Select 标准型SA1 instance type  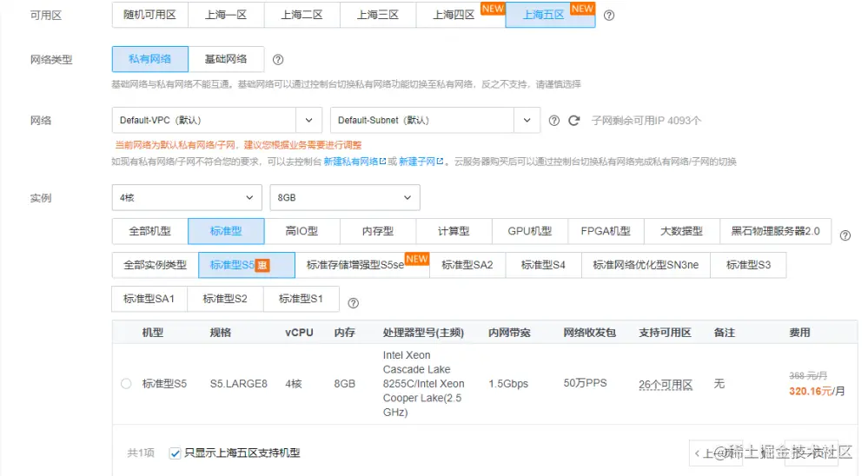coord(149,299)
